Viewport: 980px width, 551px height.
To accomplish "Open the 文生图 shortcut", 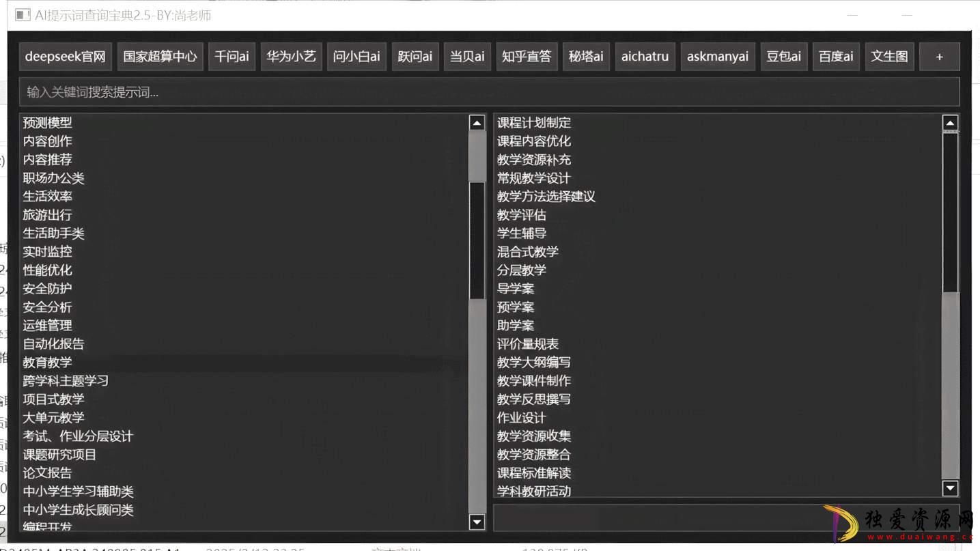I will 889,57.
